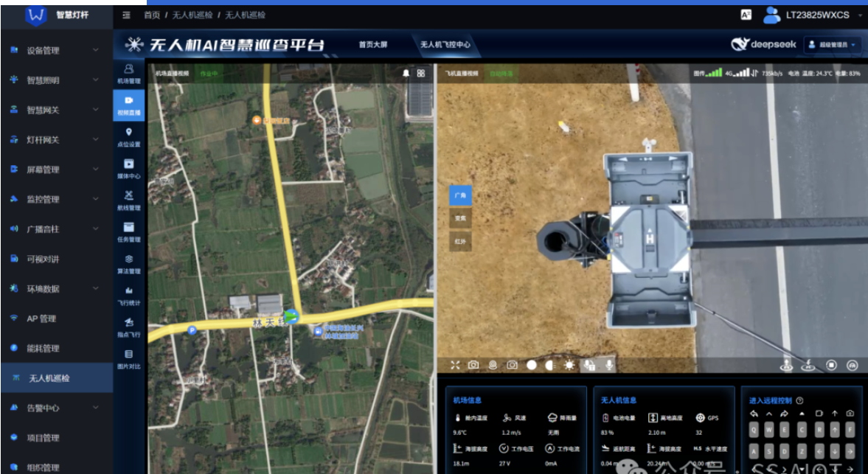Click the brightness sun icon on video toolbar

[x=569, y=365]
